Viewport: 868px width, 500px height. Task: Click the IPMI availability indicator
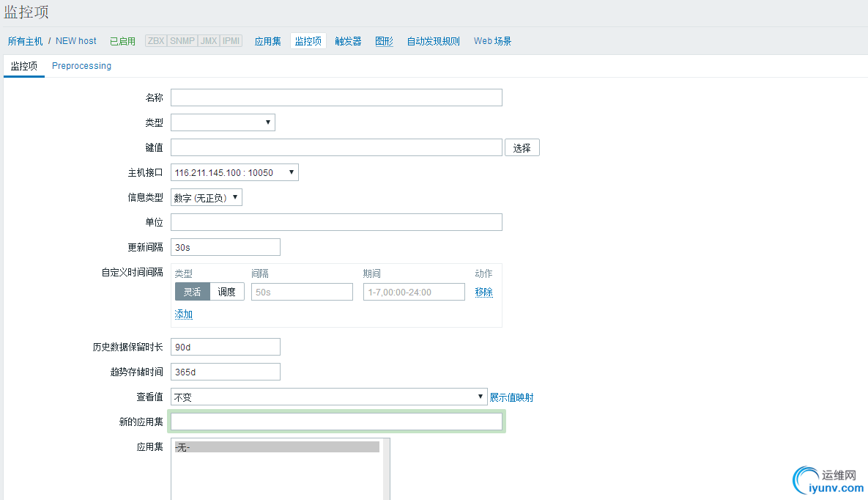tap(231, 41)
